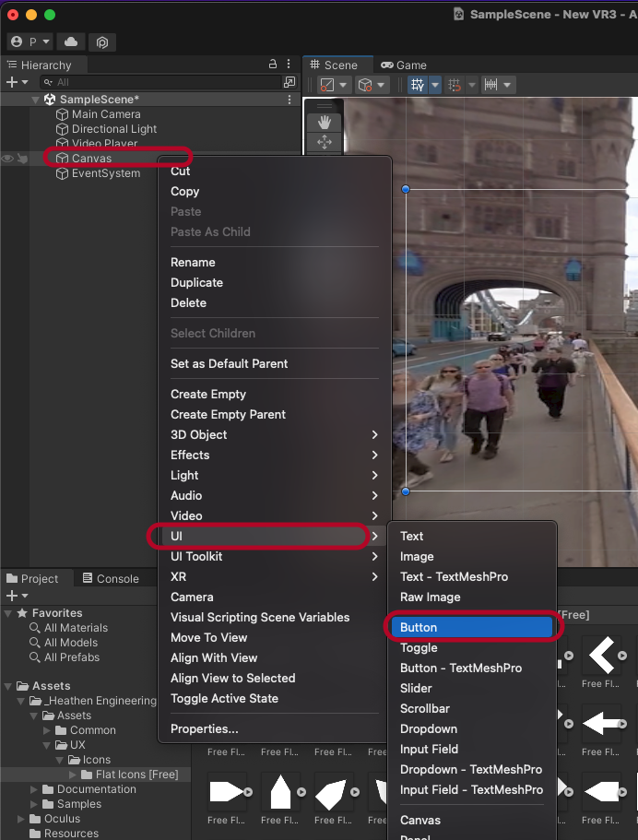Viewport: 638px width, 840px height.
Task: Open the Hierarchy panel three-dot menu
Action: click(x=289, y=65)
